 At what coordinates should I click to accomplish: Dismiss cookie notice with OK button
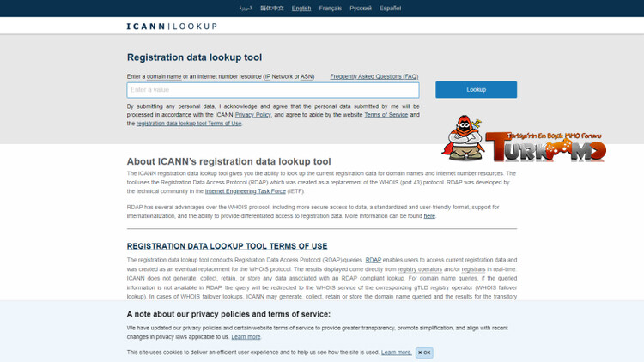point(424,353)
